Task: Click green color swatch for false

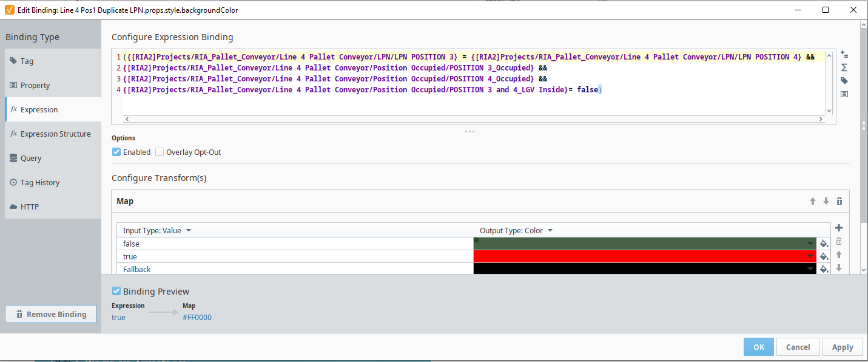Action: tap(644, 244)
